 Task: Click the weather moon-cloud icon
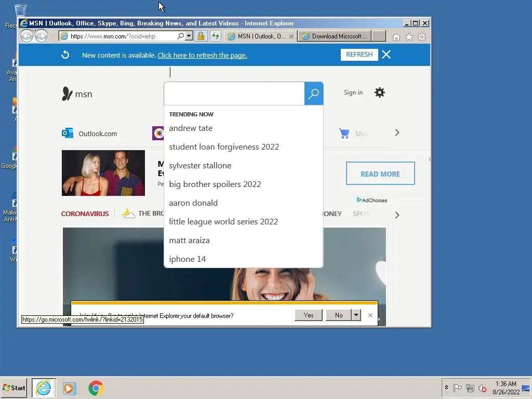128,213
